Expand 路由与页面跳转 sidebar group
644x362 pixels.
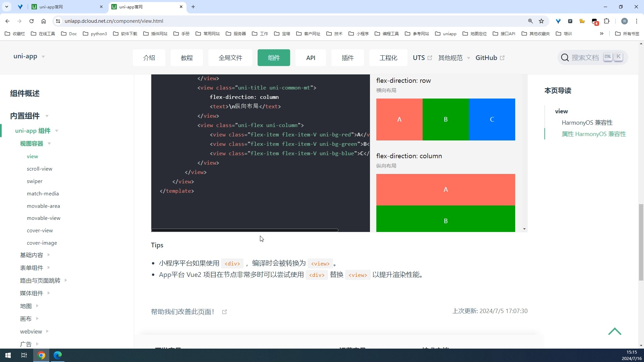tap(44, 281)
